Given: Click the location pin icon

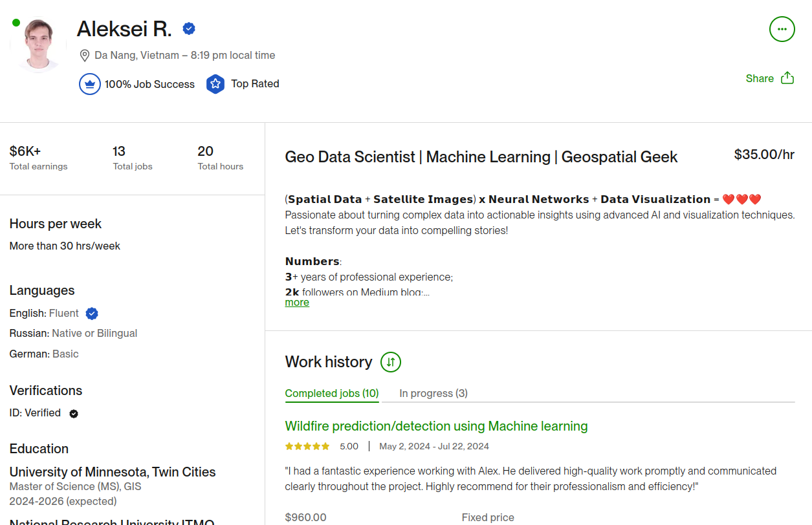Looking at the screenshot, I should (84, 55).
